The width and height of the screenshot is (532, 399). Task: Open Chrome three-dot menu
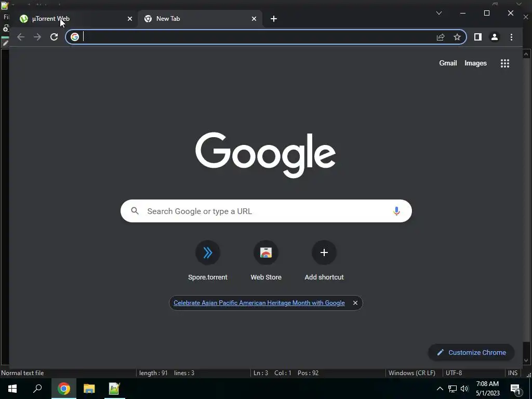tap(511, 37)
